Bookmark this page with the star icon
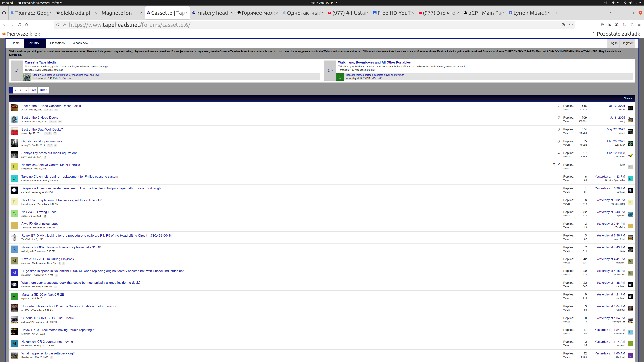Viewport: 644px width, 362px height. coord(571,25)
